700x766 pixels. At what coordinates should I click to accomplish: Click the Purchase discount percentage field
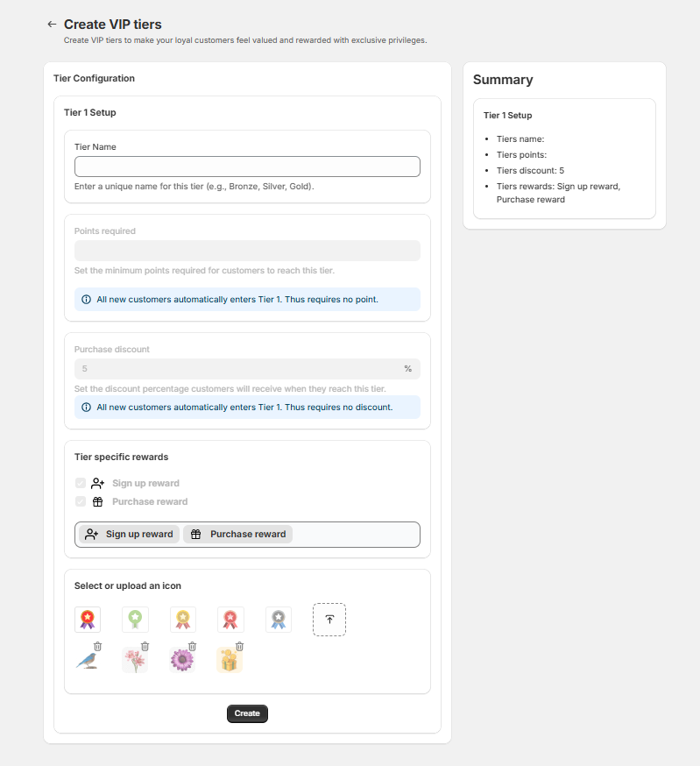pyautogui.click(x=247, y=369)
